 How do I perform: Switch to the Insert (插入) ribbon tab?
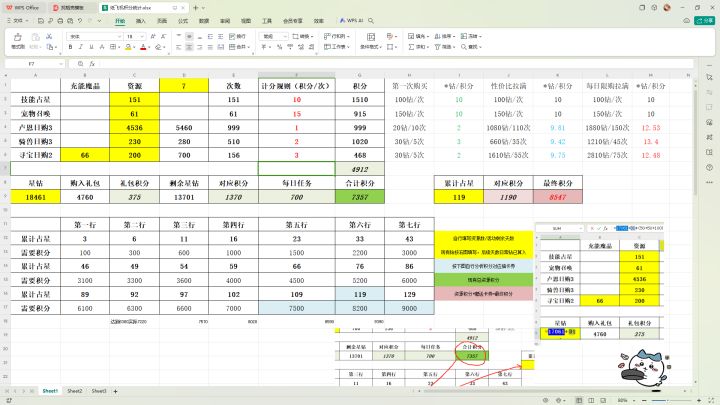tap(141, 21)
